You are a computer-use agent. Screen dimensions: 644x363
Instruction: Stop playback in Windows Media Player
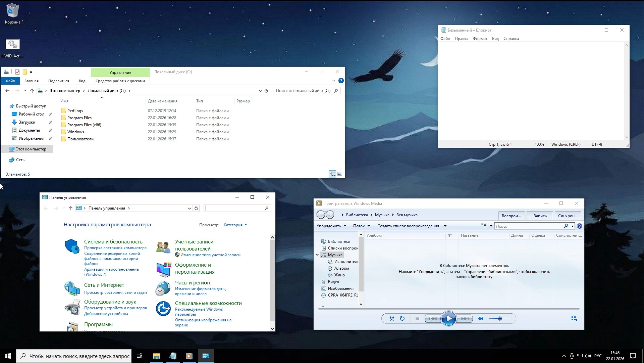click(417, 319)
